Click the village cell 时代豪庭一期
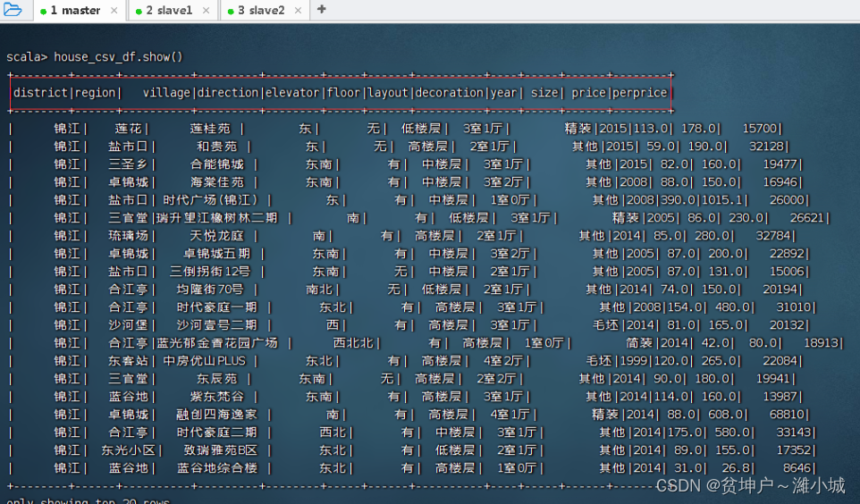 click(x=216, y=307)
